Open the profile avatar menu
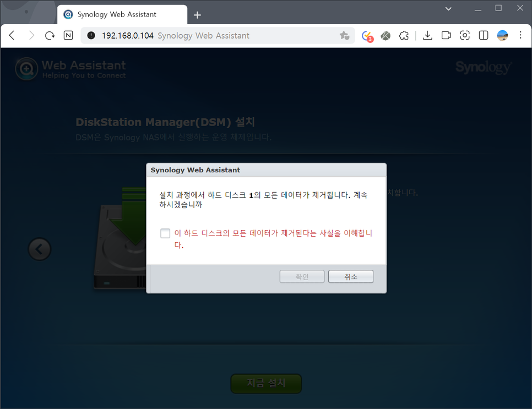Image resolution: width=532 pixels, height=409 pixels. (x=502, y=35)
